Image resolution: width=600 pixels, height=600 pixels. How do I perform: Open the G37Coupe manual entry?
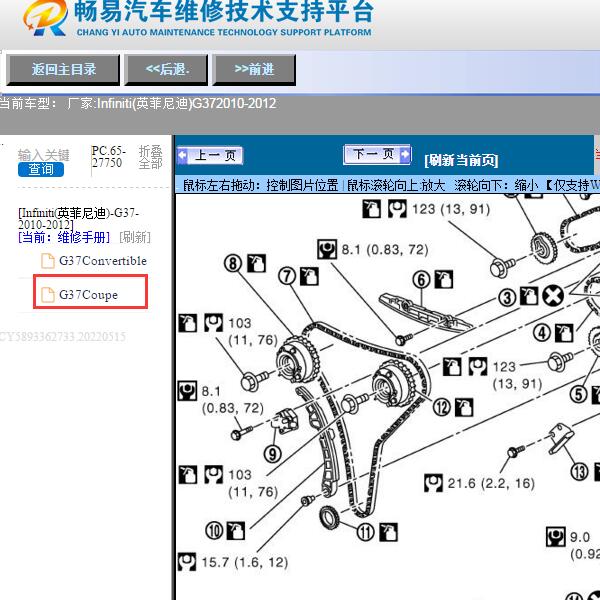pos(88,295)
